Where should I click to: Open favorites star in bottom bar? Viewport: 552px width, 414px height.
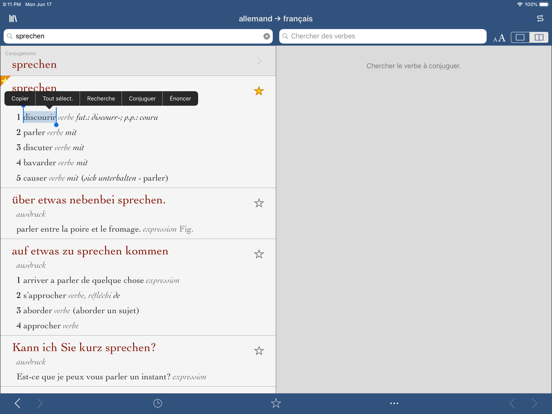tap(276, 403)
